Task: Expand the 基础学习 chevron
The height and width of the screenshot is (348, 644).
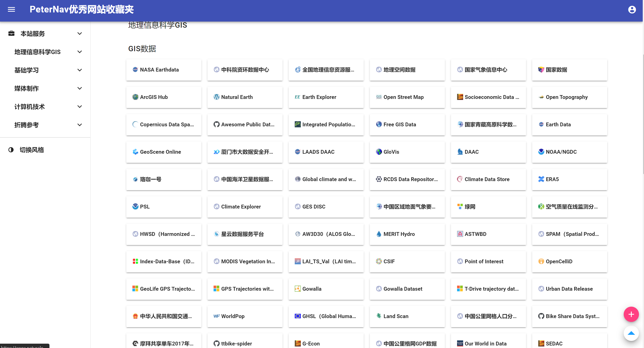Action: tap(80, 70)
